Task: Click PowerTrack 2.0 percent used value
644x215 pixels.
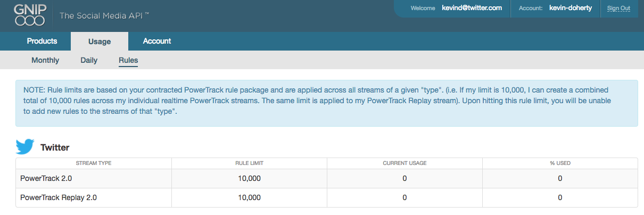Action: [x=560, y=178]
